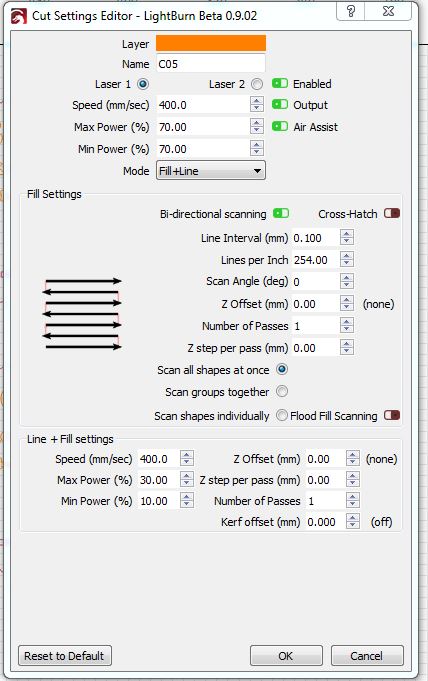This screenshot has height=681, width=428.
Task: Click Line + Fill Max Power stepper
Action: coord(187,480)
